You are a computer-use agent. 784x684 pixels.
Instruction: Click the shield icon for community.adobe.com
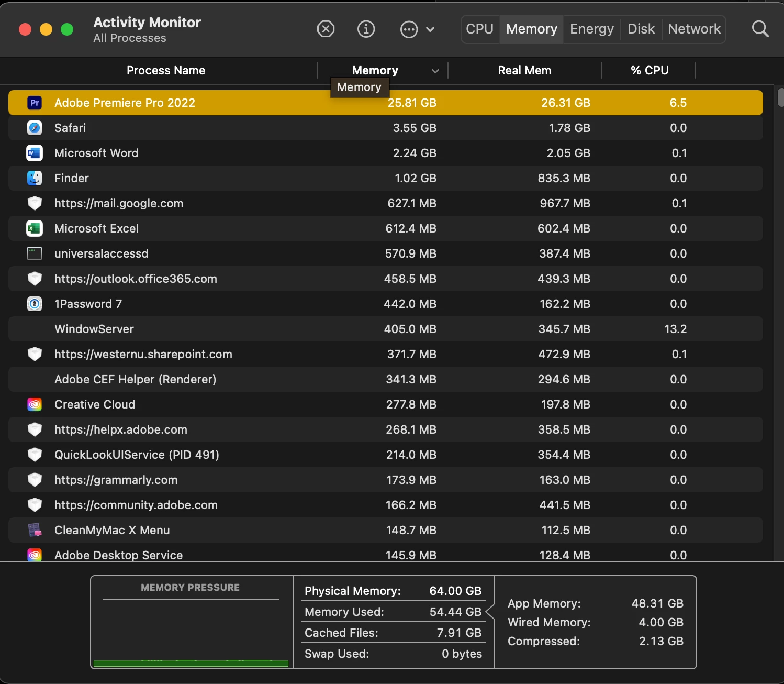click(35, 505)
